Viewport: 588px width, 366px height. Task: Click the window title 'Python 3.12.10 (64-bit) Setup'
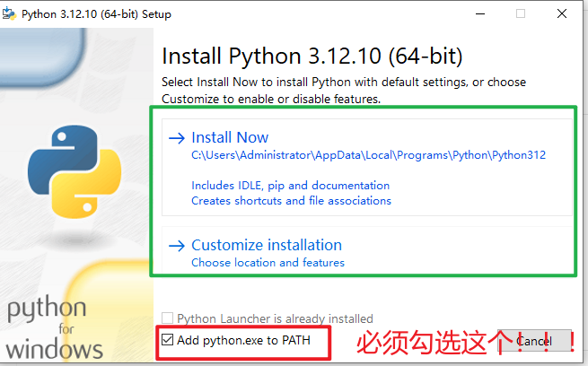(x=96, y=14)
